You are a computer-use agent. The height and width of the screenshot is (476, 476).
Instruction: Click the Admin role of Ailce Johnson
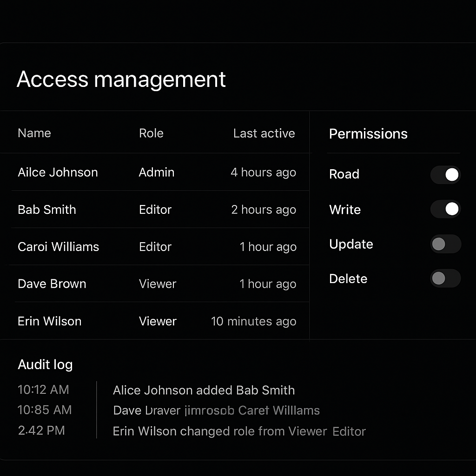tap(157, 172)
